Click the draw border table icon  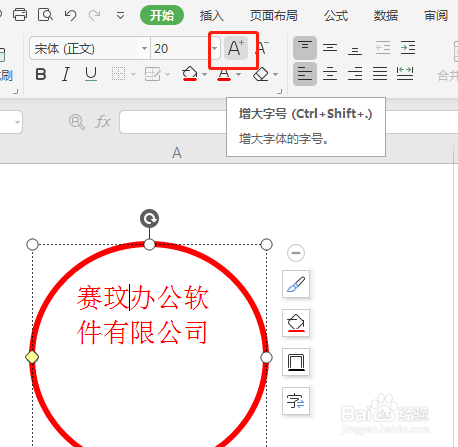click(x=153, y=74)
